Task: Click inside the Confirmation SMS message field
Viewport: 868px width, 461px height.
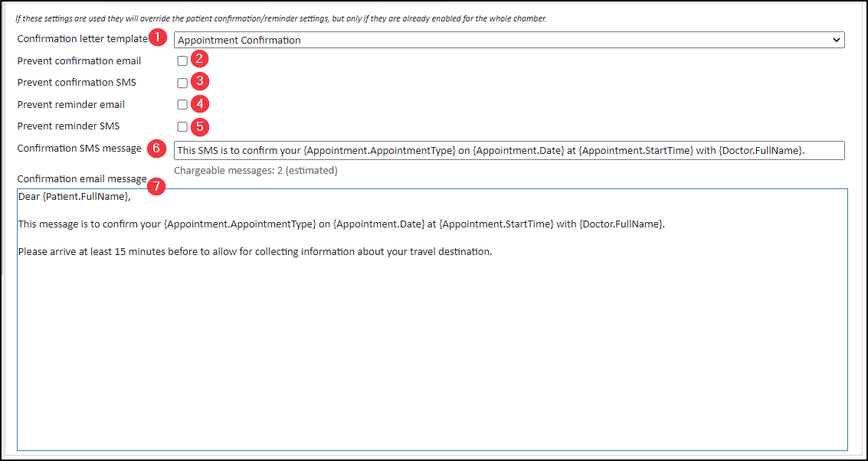Action: click(x=509, y=151)
